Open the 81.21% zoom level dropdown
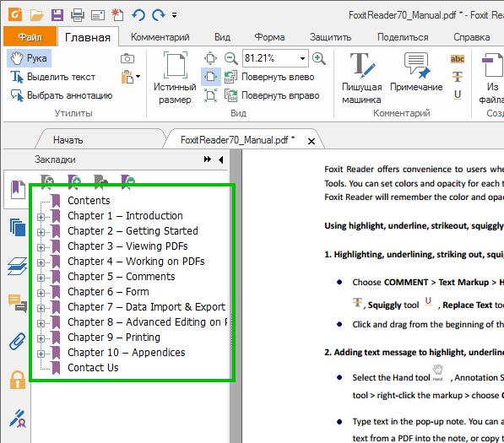 302,58
